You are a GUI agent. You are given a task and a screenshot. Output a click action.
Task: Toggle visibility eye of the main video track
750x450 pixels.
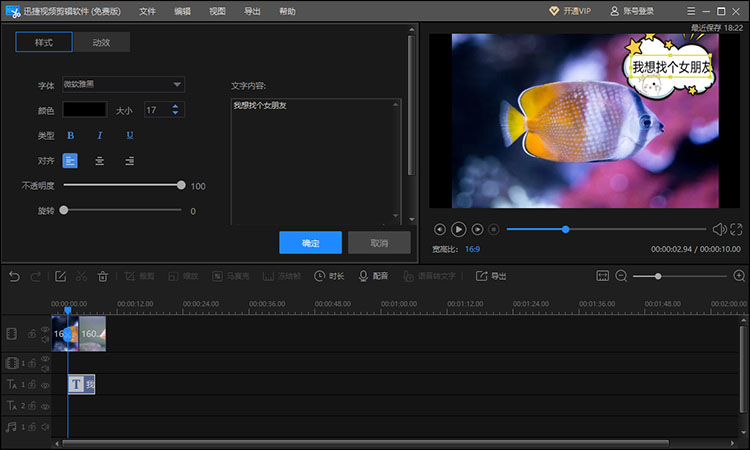(x=45, y=329)
